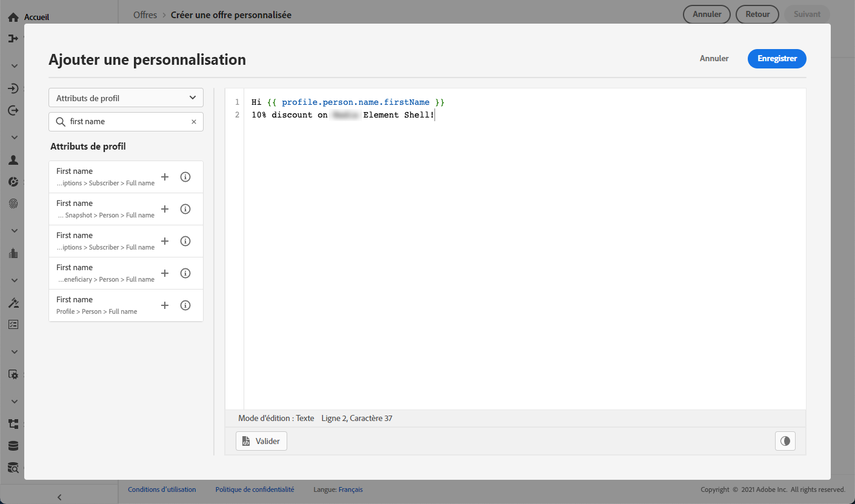Select the Profile > Person First name row
The image size is (855, 504).
pyautogui.click(x=126, y=305)
